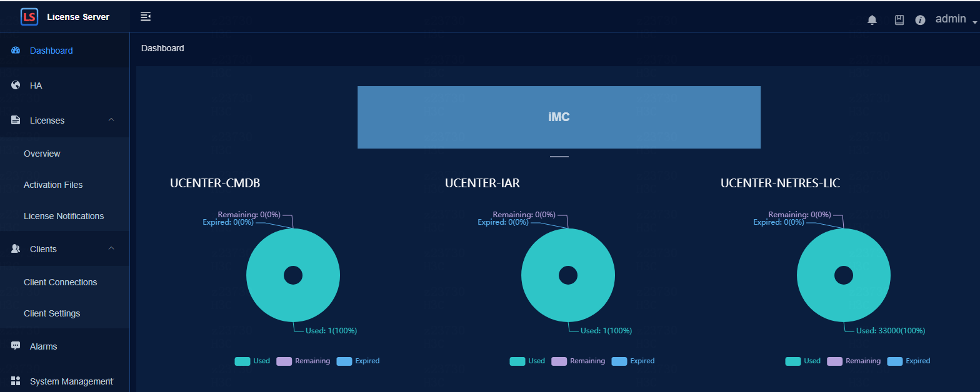The image size is (980, 392).
Task: Toggle Expired legend under UCENTER-CMDB chart
Action: pyautogui.click(x=358, y=361)
